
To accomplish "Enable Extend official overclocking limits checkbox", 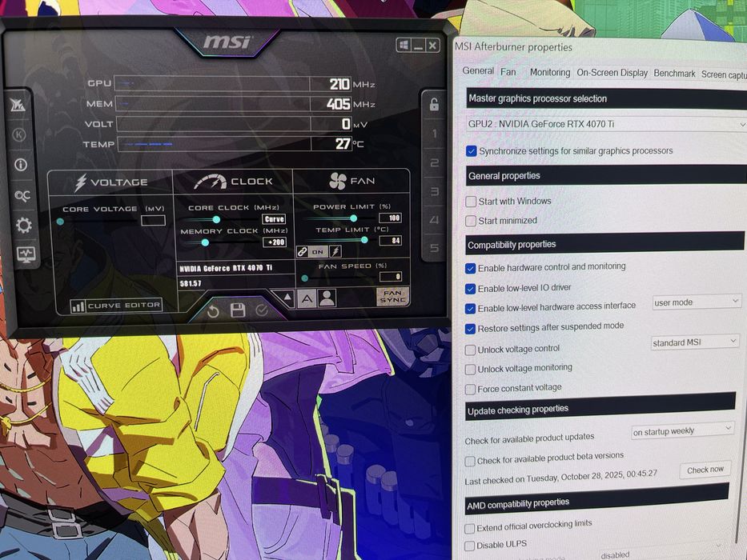I will pyautogui.click(x=470, y=529).
